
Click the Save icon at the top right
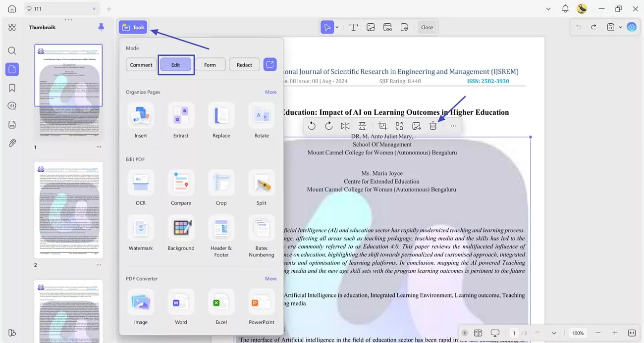(611, 27)
